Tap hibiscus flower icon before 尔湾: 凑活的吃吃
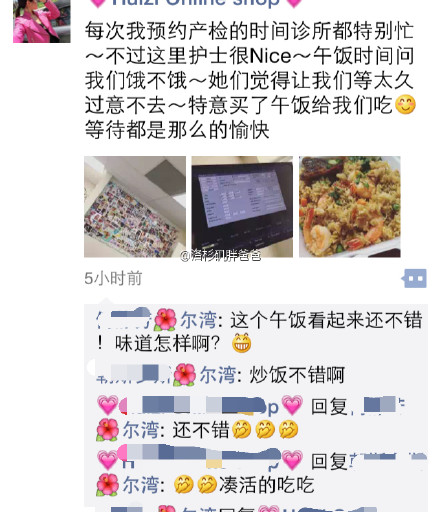This screenshot has width=440, height=512. point(108,484)
